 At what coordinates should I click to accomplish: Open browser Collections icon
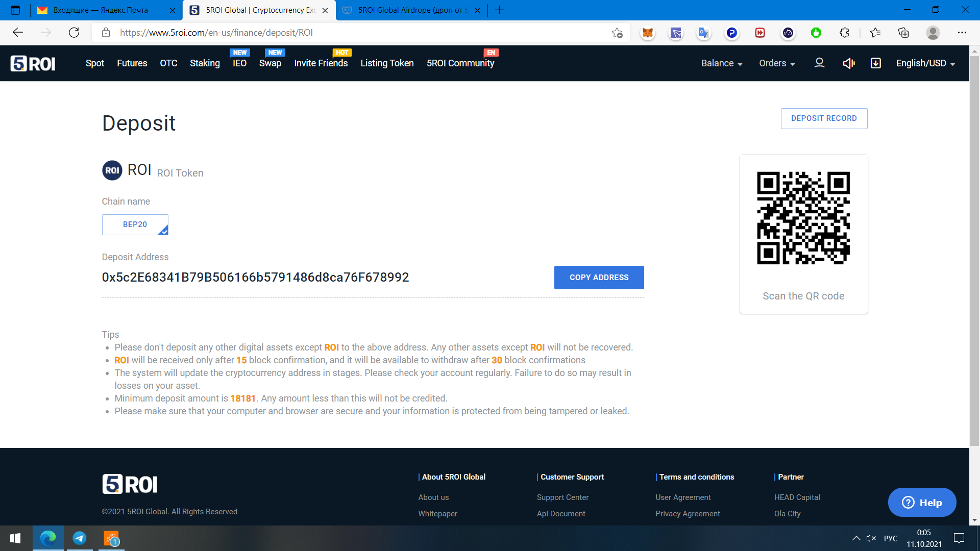pyautogui.click(x=903, y=33)
